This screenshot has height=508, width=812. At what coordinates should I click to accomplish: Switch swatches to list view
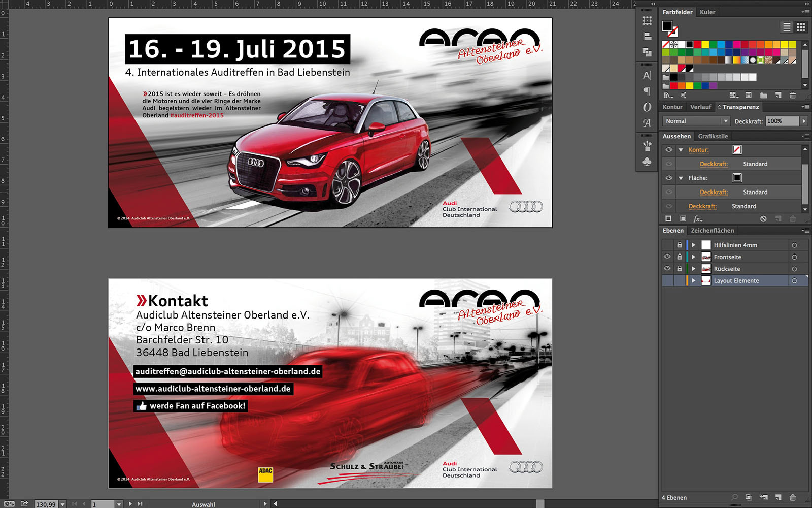coord(787,27)
